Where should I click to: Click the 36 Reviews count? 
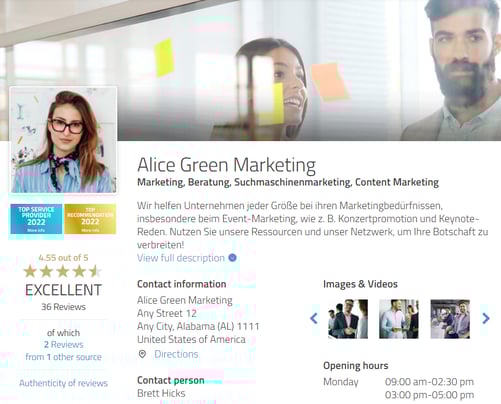tap(63, 307)
